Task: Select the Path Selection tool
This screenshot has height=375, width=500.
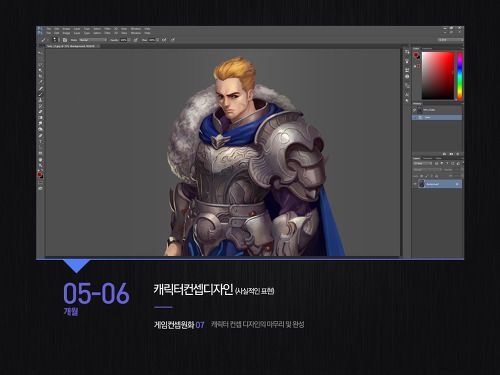Action: [x=41, y=147]
